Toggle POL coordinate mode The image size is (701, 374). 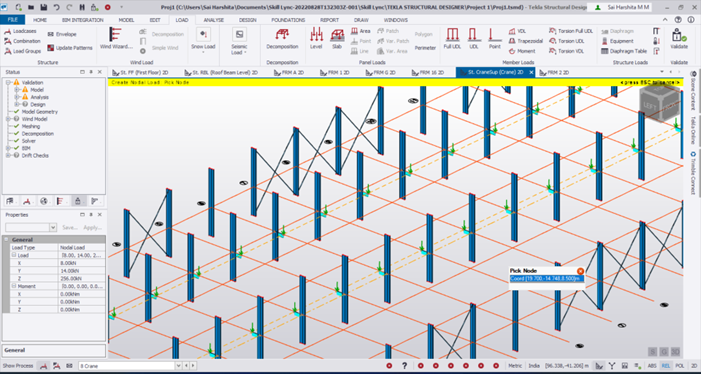tap(680, 366)
